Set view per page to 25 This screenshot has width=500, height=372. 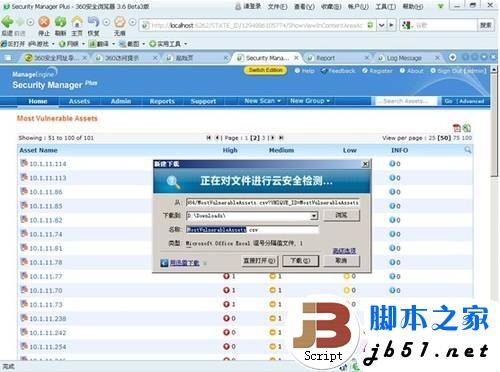click(x=432, y=138)
